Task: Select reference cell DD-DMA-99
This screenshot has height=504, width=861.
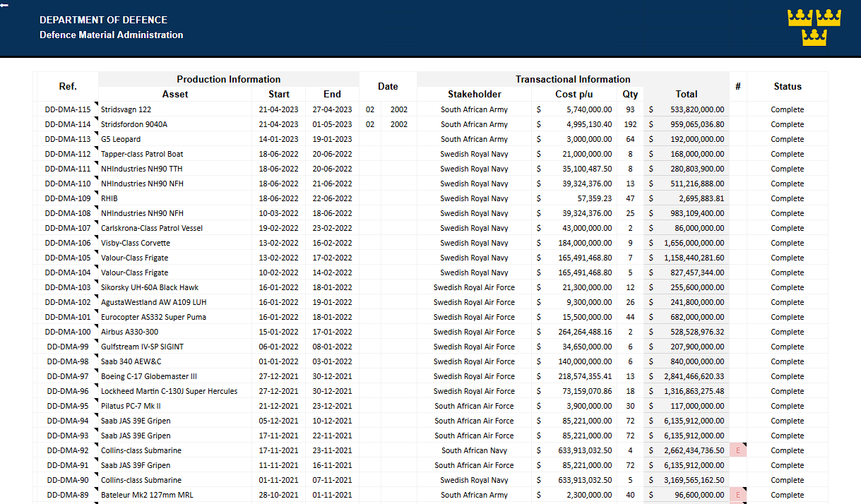Action: (68, 347)
